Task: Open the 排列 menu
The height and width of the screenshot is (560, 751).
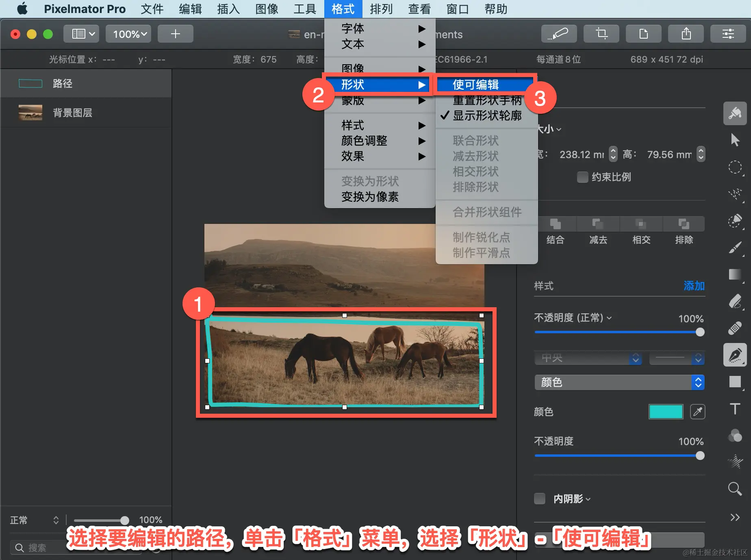Action: [x=381, y=9]
